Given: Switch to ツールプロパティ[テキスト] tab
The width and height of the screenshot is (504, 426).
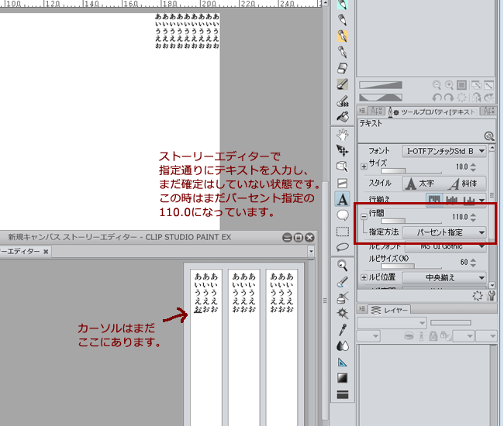Looking at the screenshot, I should click(x=431, y=112).
